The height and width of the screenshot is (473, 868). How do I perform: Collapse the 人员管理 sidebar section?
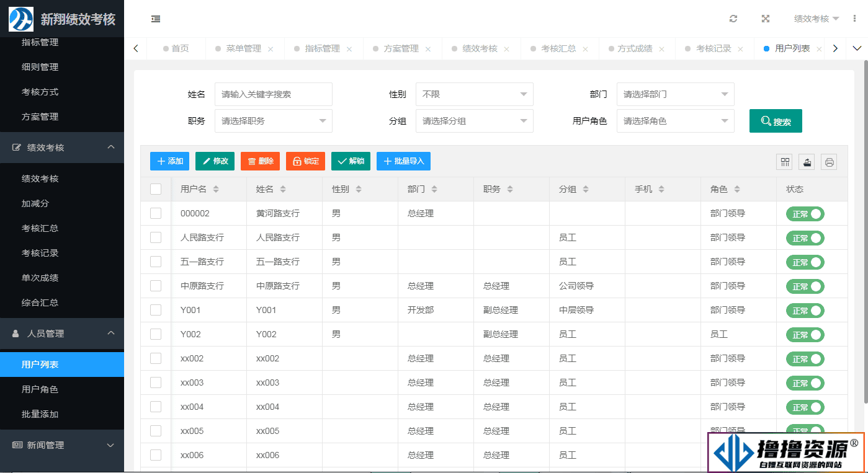(62, 334)
